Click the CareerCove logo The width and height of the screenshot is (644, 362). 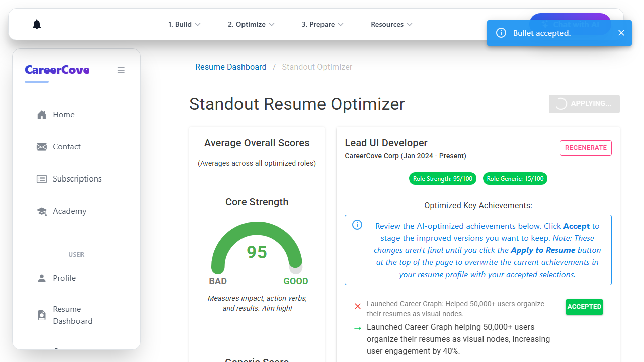pyautogui.click(x=57, y=70)
